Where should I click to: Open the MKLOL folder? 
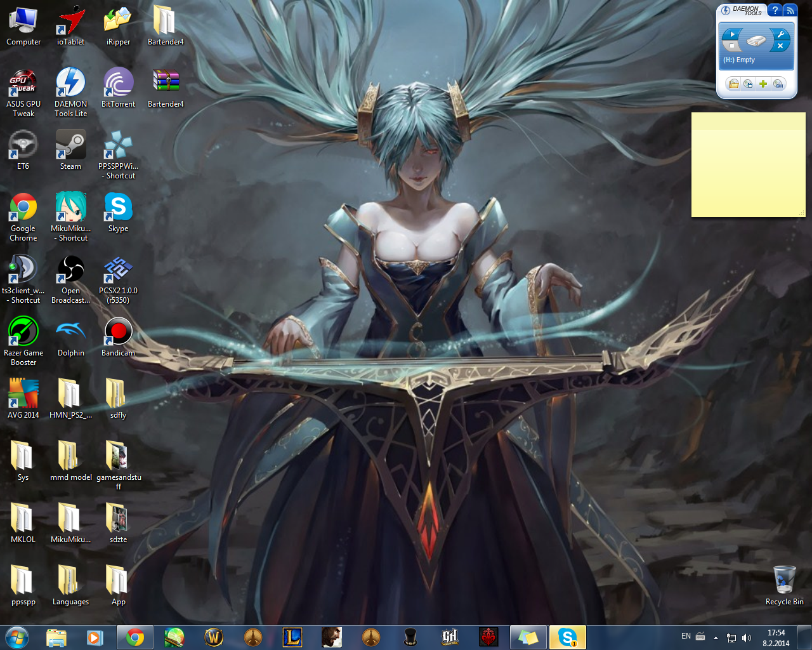tap(23, 523)
